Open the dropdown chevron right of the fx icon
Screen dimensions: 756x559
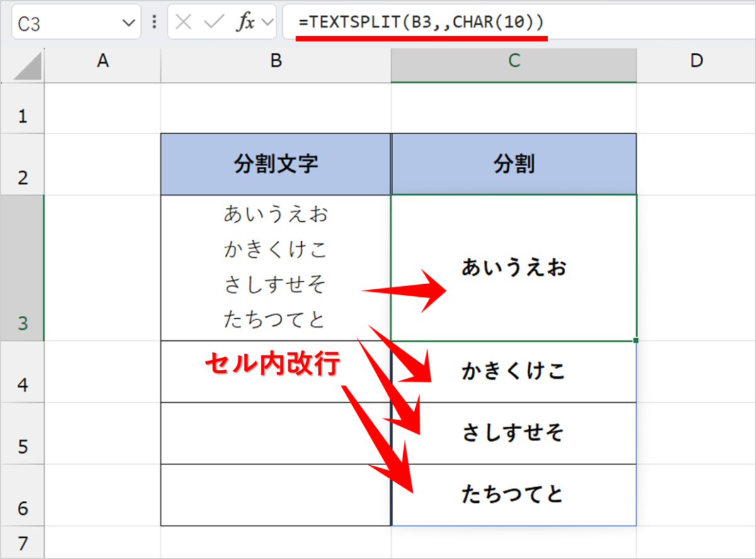pos(268,21)
